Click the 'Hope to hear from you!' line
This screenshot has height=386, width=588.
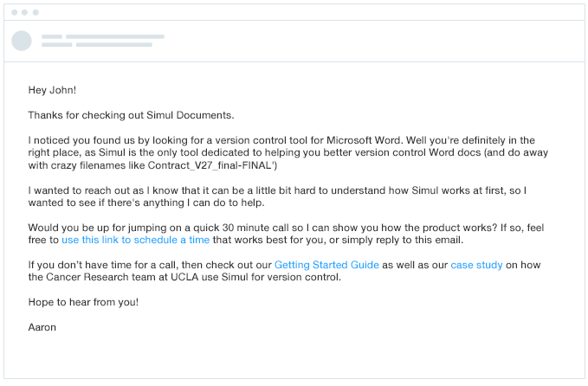[x=83, y=302]
